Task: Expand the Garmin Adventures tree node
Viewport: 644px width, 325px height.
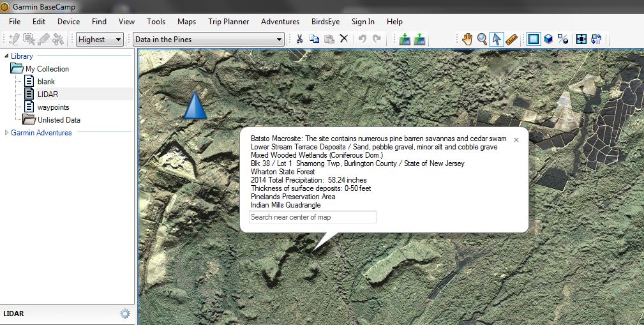Action: 7,133
